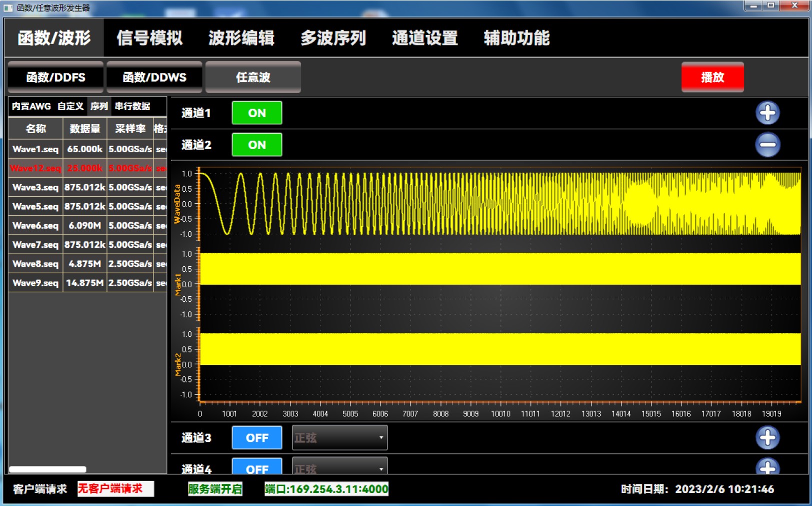Click Wave8.seq's 2.50GSa/s sample rate cell
The image size is (812, 506).
(130, 264)
